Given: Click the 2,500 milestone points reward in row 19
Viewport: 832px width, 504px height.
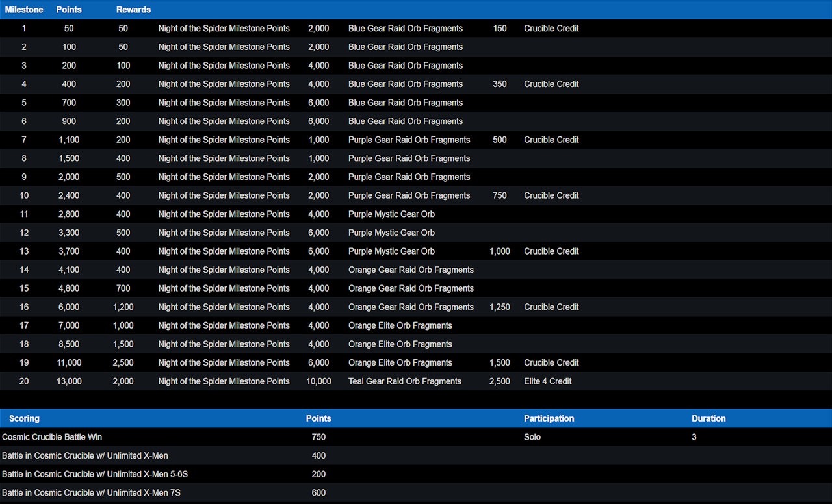Looking at the screenshot, I should point(123,362).
